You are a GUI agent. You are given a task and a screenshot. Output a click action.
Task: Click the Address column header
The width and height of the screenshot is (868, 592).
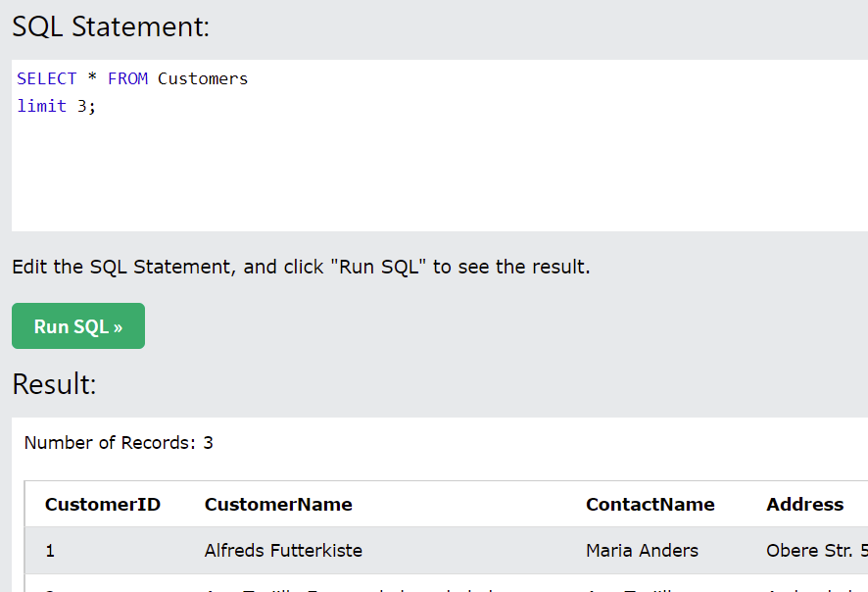[x=804, y=505]
